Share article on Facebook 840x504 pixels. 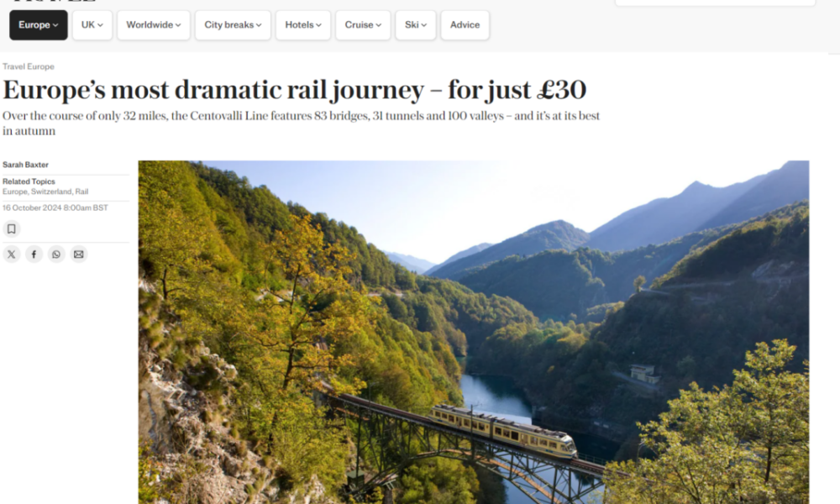[x=34, y=255]
